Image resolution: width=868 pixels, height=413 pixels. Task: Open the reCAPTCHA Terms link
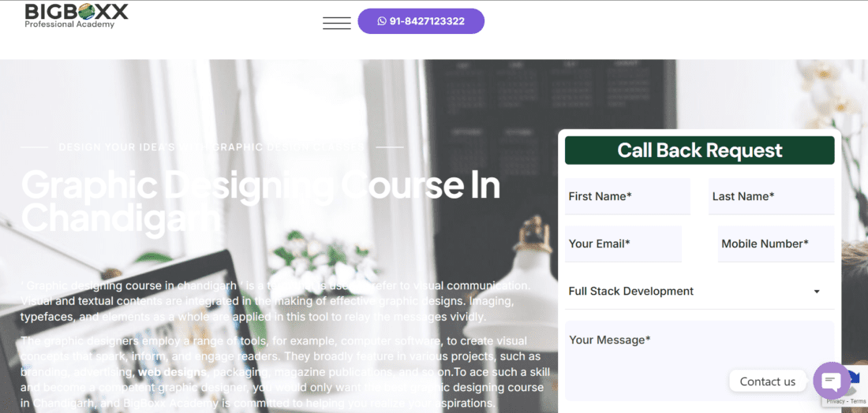tap(859, 401)
